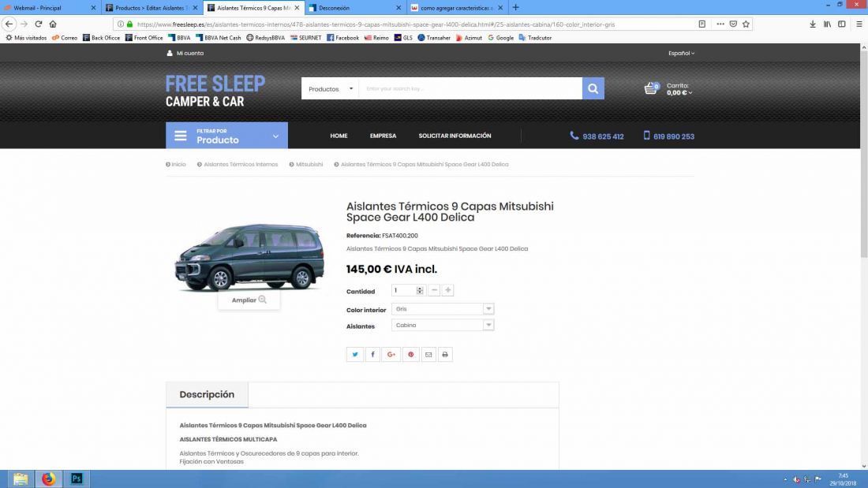Image resolution: width=868 pixels, height=488 pixels.
Task: Switch to como agregar caracteristicas tab
Action: coord(457,8)
